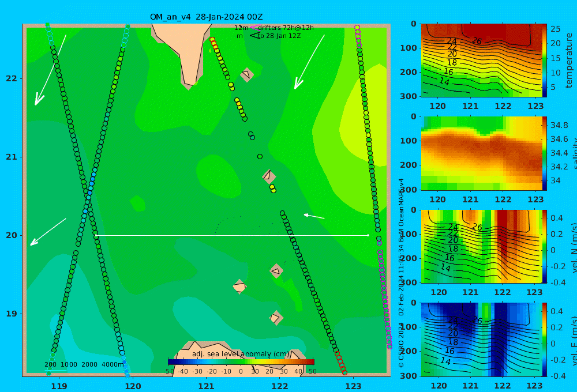Image resolution: width=577 pixels, height=392 pixels.
Task: Click longitude label 123 on main map
Action: (353, 386)
